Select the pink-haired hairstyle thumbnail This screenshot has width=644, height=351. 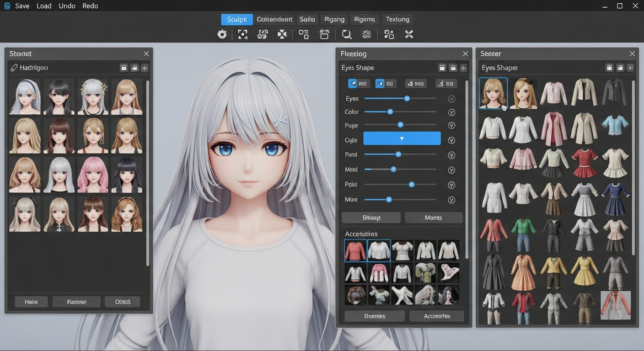click(93, 175)
